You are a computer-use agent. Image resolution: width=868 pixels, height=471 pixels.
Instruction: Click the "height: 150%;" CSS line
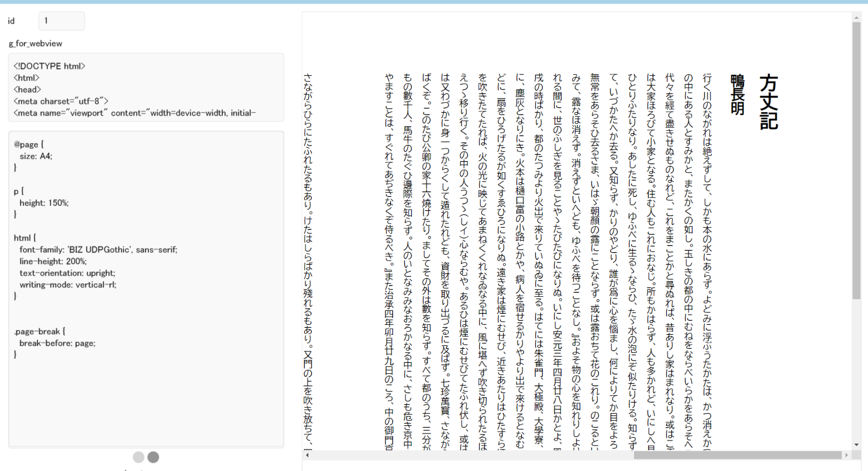pos(44,203)
